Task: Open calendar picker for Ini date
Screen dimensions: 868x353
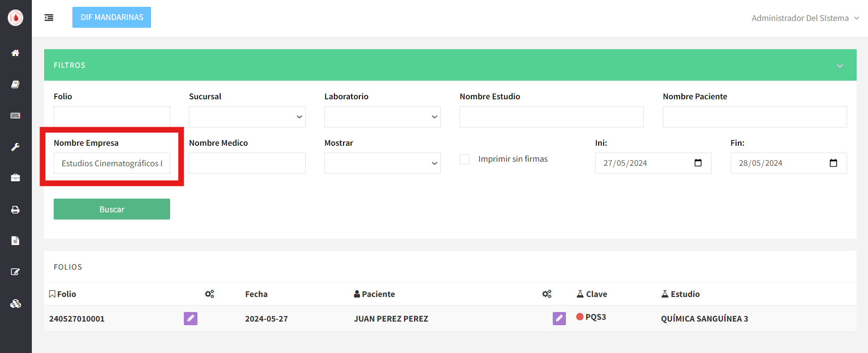Action: 698,163
